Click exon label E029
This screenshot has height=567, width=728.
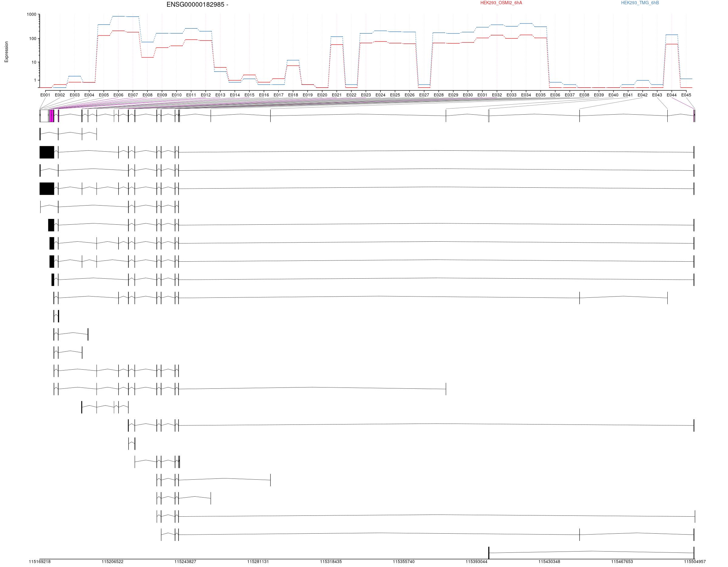[x=453, y=95]
